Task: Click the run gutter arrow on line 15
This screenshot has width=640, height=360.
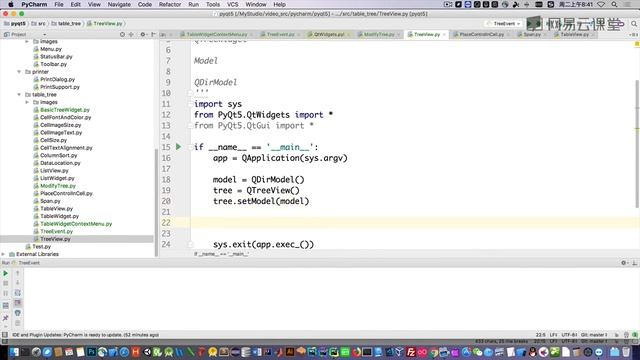Action: pyautogui.click(x=178, y=147)
